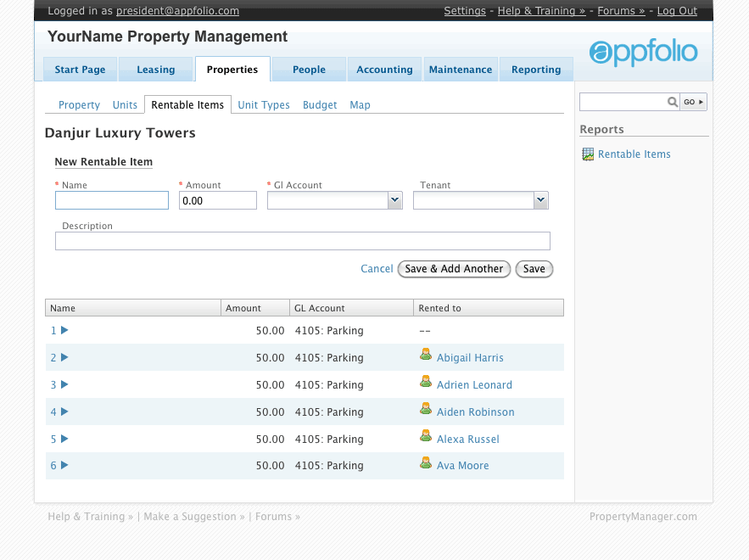Open the People tab
749x560 pixels.
pos(309,70)
